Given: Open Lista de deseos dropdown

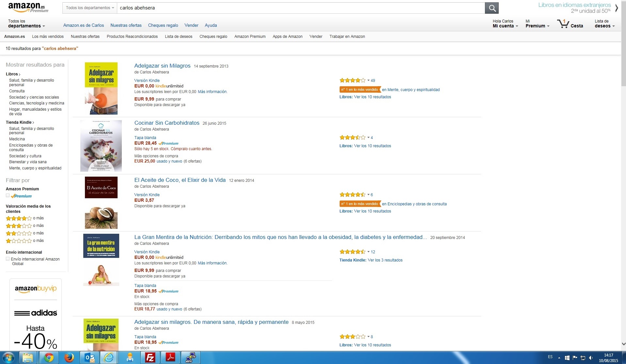Looking at the screenshot, I should (x=604, y=24).
